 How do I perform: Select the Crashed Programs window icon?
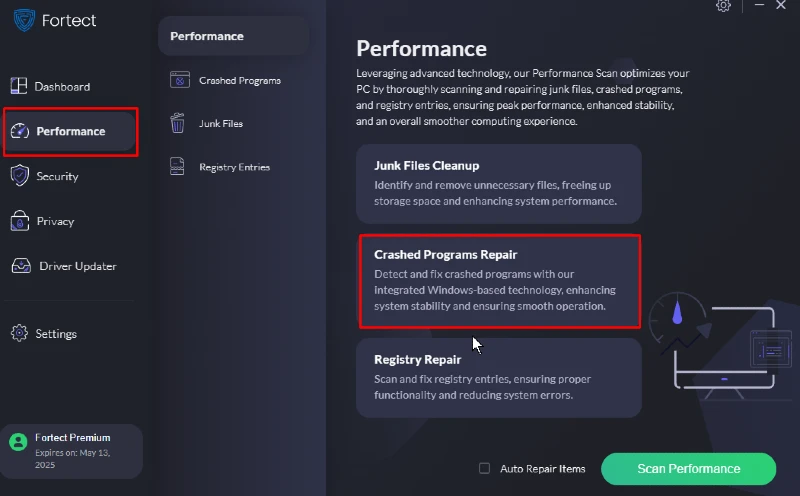point(180,80)
